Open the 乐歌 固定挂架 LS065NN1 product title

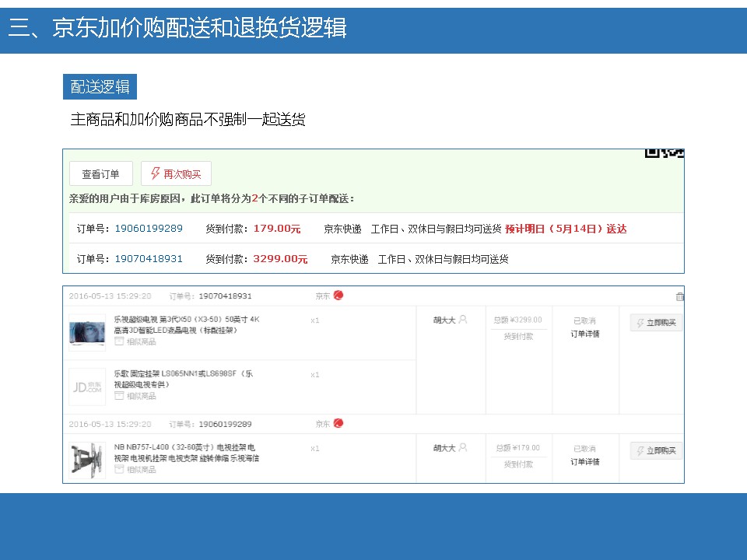pos(184,379)
